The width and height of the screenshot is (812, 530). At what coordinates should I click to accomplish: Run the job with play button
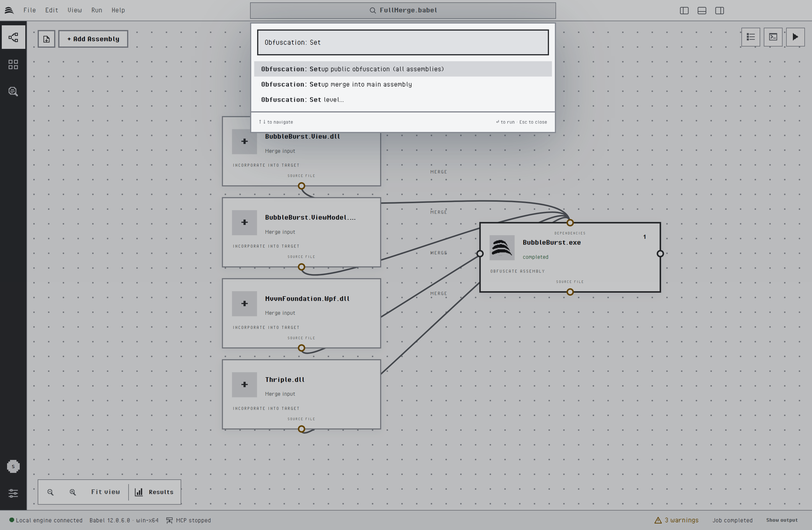(795, 37)
